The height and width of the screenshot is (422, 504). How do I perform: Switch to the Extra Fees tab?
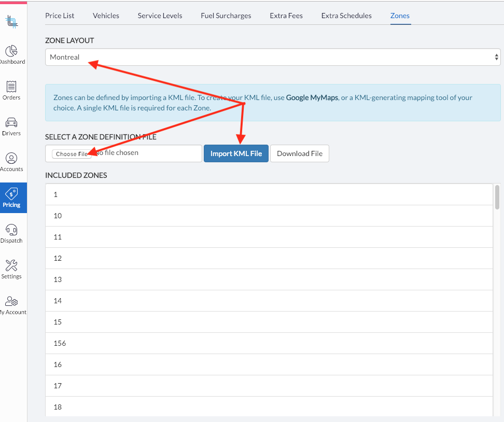(x=286, y=16)
